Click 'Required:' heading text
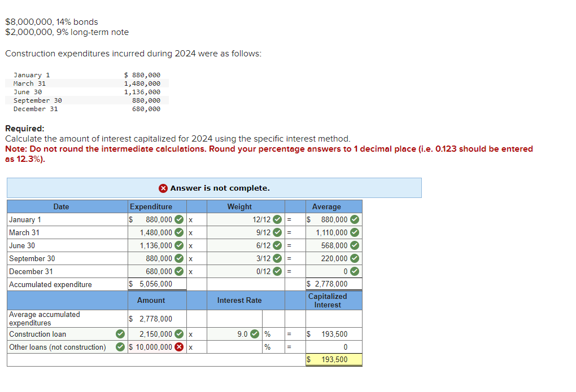The height and width of the screenshot is (392, 576). tap(25, 129)
